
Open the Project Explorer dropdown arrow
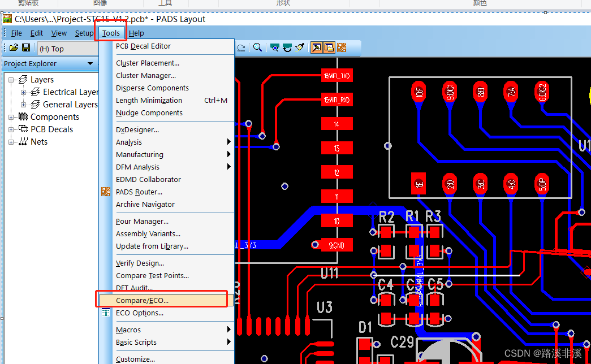point(90,63)
